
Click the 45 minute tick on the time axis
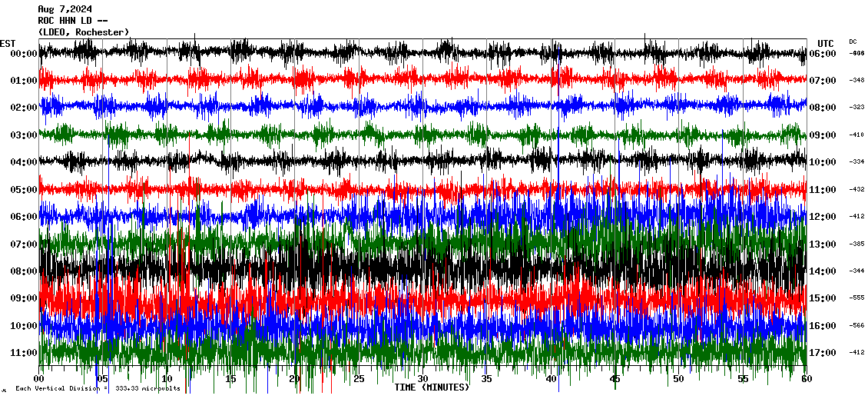click(x=615, y=380)
